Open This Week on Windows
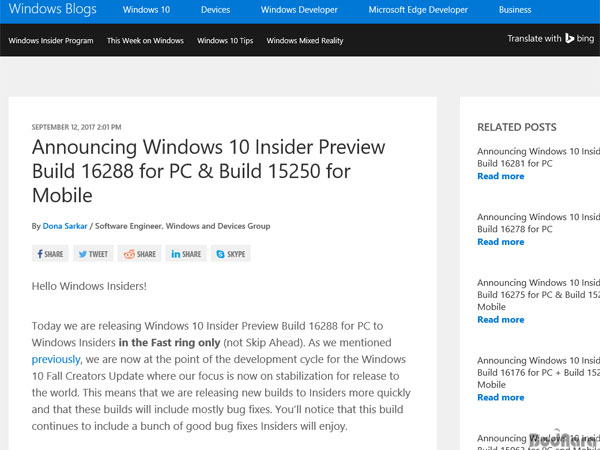The width and height of the screenshot is (600, 450). (x=145, y=41)
